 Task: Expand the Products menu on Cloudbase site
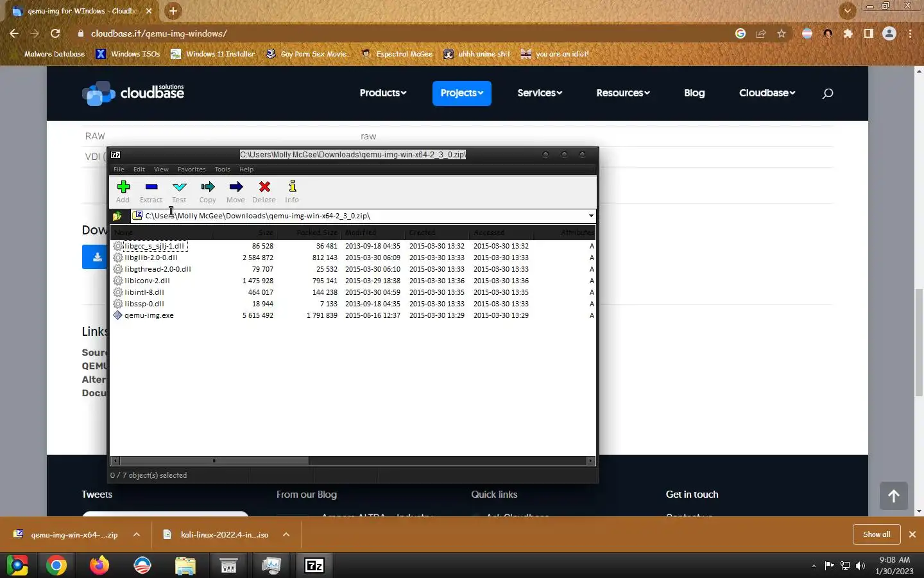pyautogui.click(x=383, y=93)
